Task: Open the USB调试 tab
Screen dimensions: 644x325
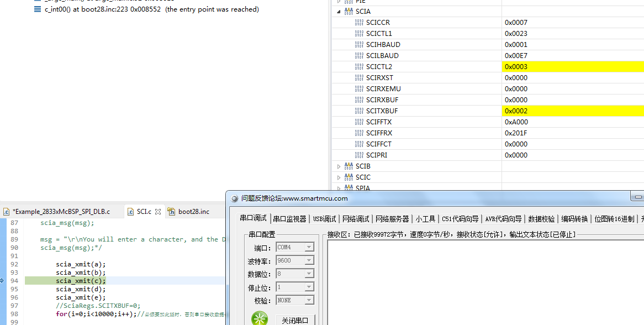Action: click(324, 219)
